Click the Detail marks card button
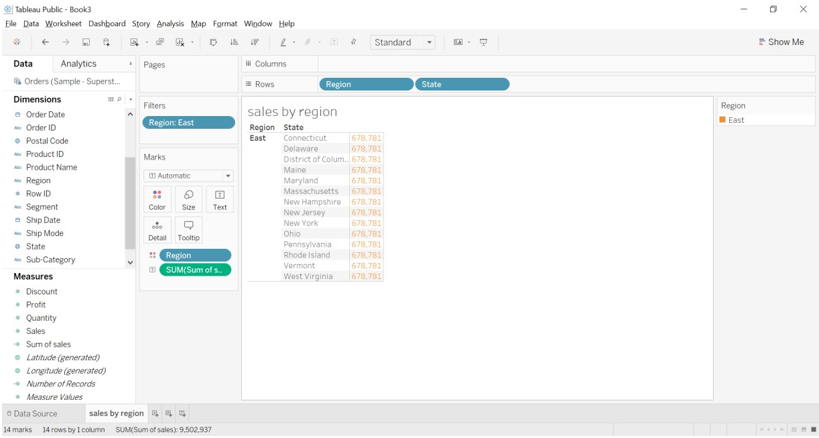 click(157, 230)
